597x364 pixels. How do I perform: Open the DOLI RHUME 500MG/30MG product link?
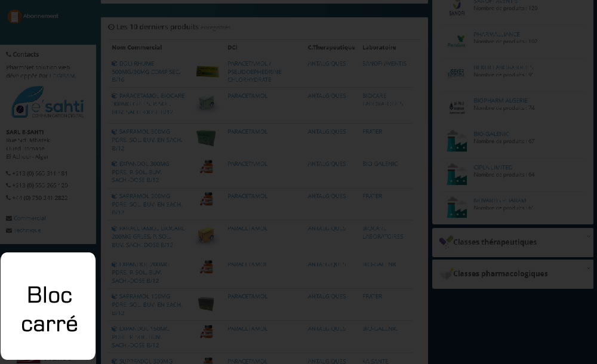tap(146, 72)
